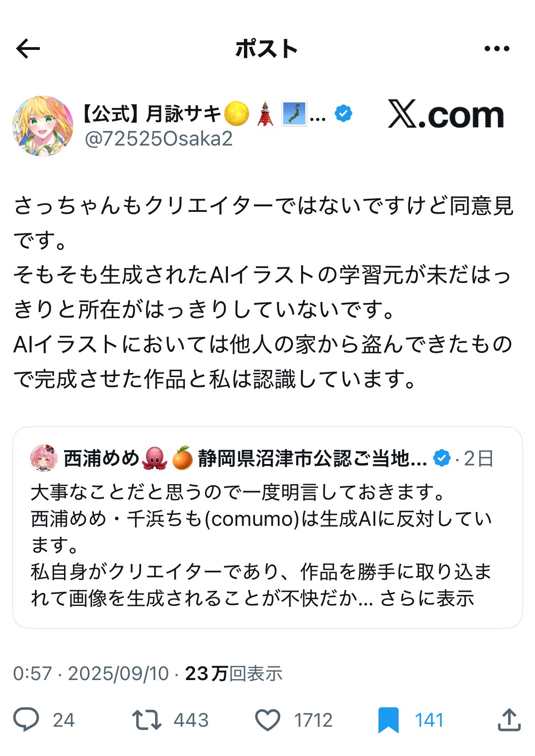Image resolution: width=535 pixels, height=756 pixels.
Task: Open the 西浦めめ quoted author name
Action: [101, 458]
